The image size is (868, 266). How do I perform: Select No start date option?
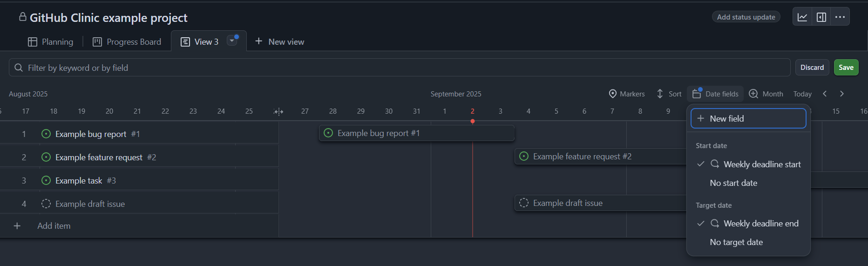[x=748, y=183]
